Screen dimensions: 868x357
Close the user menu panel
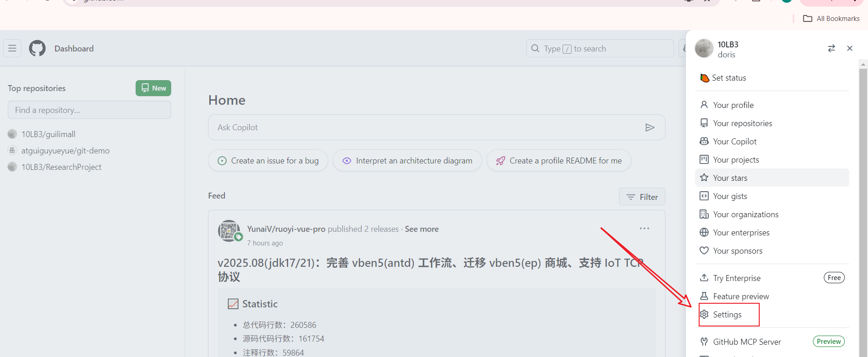(850, 48)
